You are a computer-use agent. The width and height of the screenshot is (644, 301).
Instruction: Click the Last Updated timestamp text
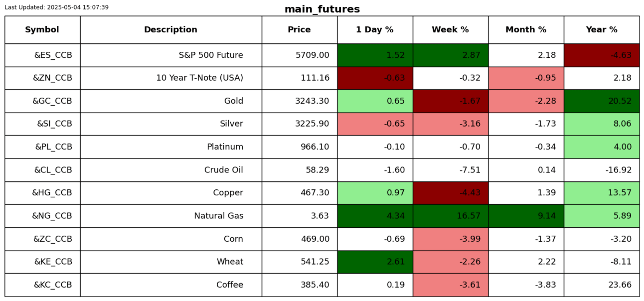(56, 7)
